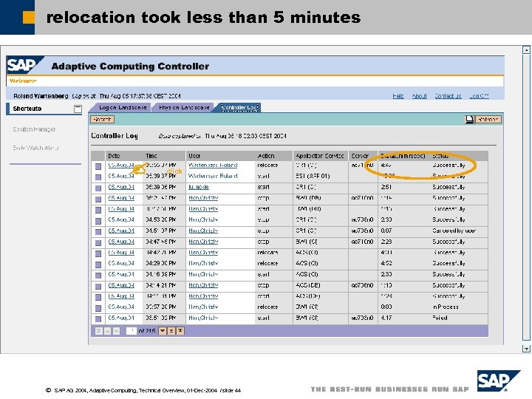This screenshot has width=532, height=399.
Task: Open Han,Christy link in 04:47:45 PM row
Action: point(203,242)
